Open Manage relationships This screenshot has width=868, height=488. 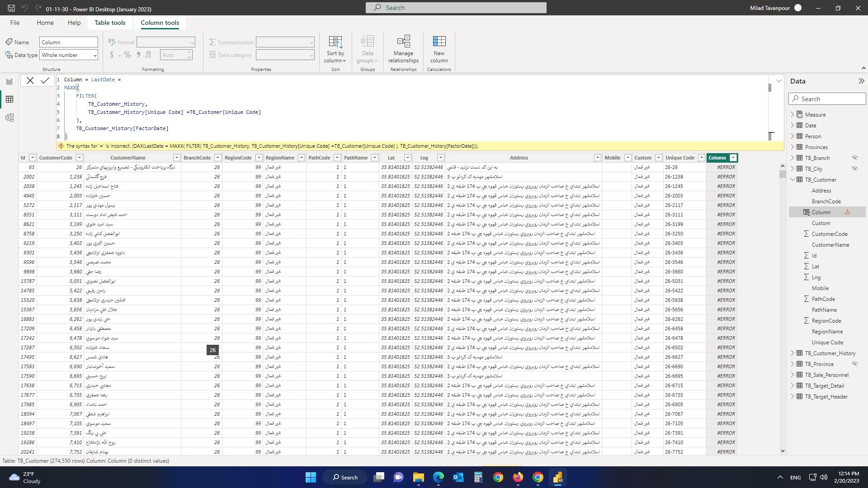403,49
